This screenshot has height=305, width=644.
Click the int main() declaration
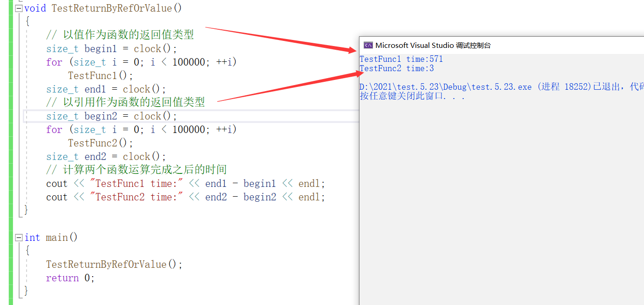point(51,237)
